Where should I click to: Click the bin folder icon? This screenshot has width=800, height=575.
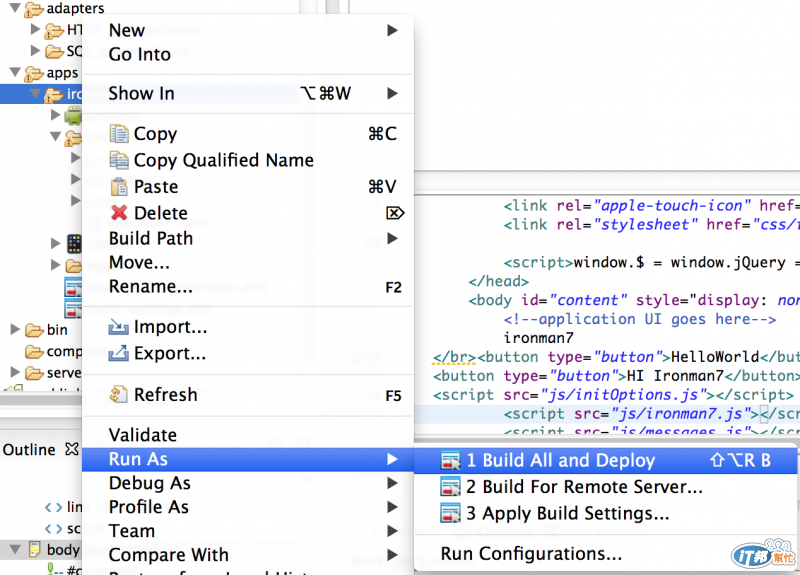coord(34,331)
